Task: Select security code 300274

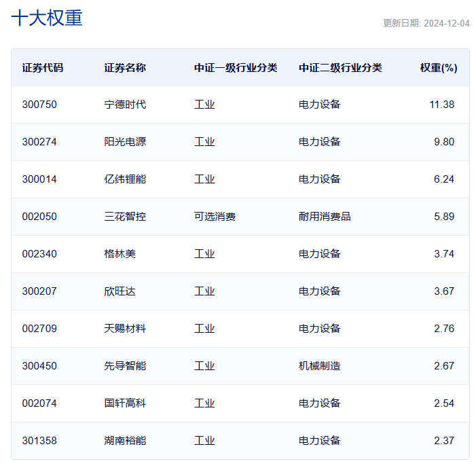Action: [39, 142]
